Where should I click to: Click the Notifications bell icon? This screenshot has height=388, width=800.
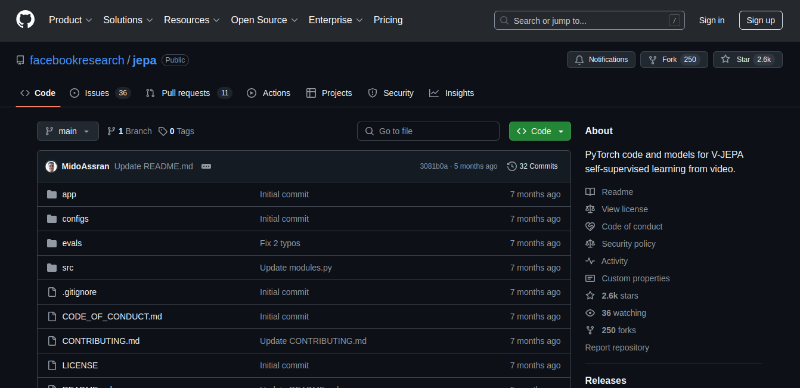(x=579, y=60)
